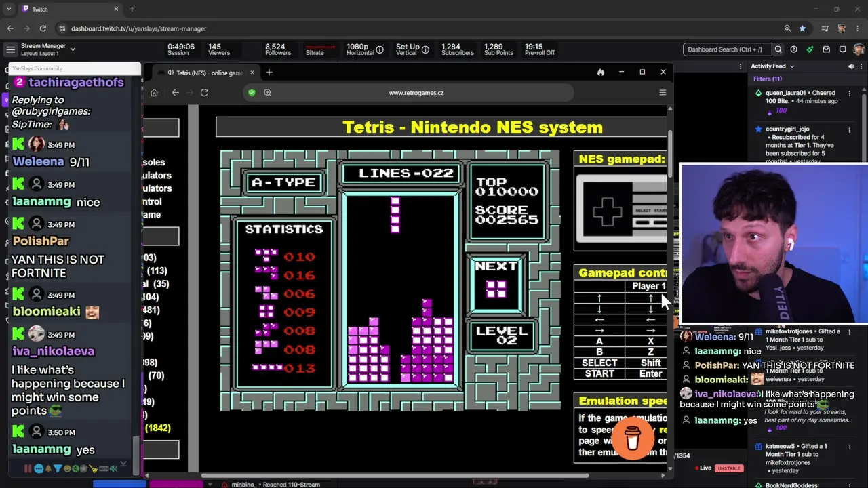The width and height of the screenshot is (868, 488).
Task: Click the green shield icon in the Tetris browser
Action: [252, 93]
